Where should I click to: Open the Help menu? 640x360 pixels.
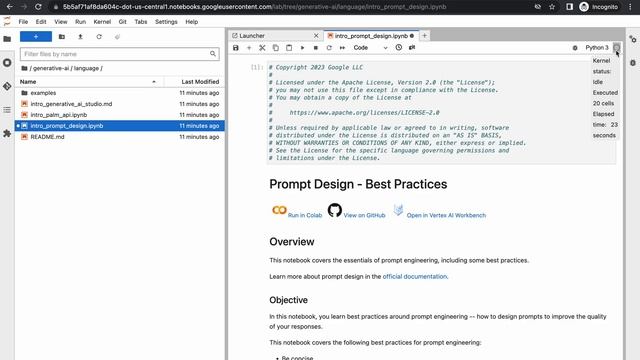tap(191, 22)
